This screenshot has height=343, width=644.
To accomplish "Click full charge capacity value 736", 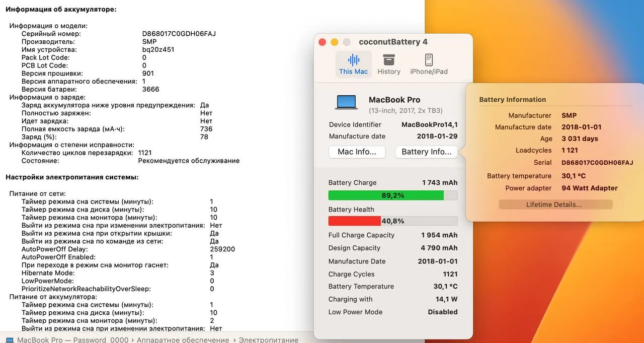I will click(x=206, y=129).
